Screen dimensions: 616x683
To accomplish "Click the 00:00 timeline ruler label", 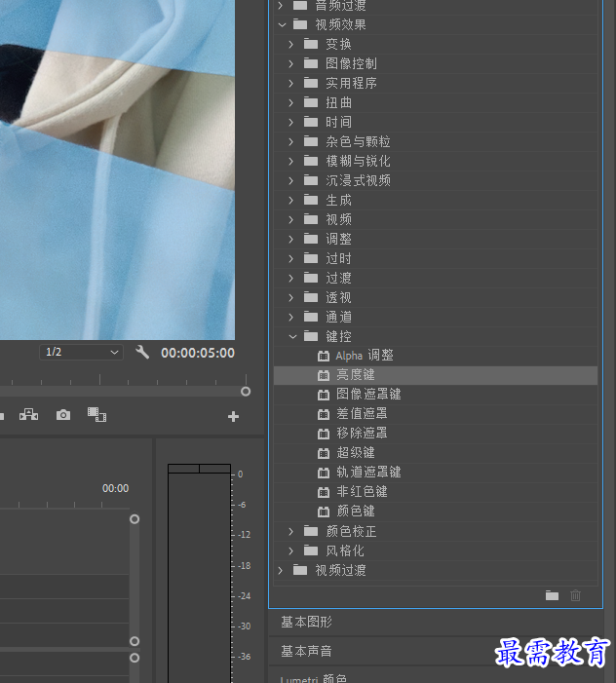I will [115, 488].
